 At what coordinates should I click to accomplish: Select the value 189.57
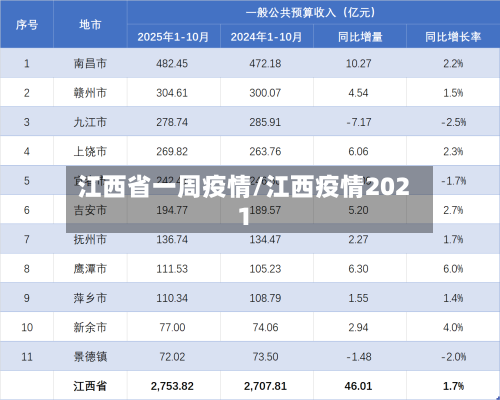pos(265,210)
